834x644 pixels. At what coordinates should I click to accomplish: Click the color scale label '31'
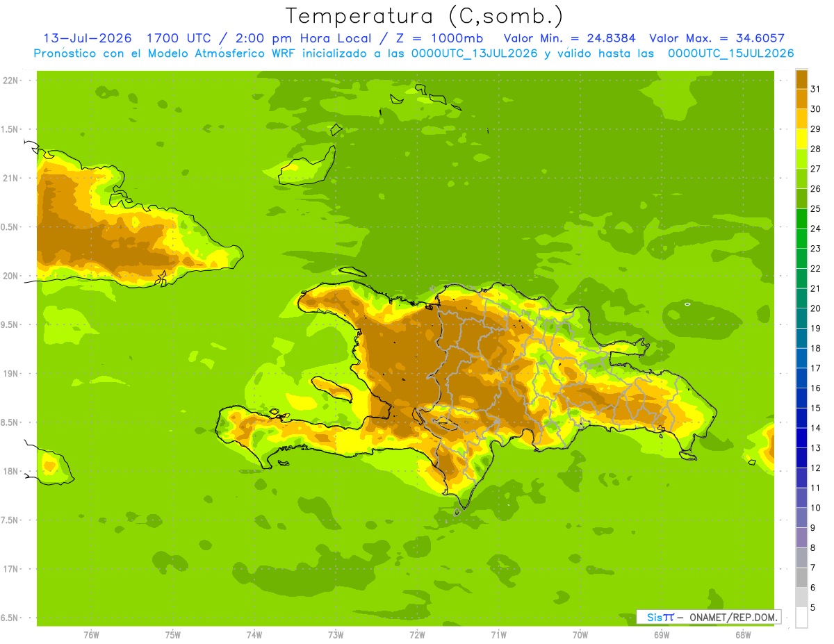tap(815, 89)
